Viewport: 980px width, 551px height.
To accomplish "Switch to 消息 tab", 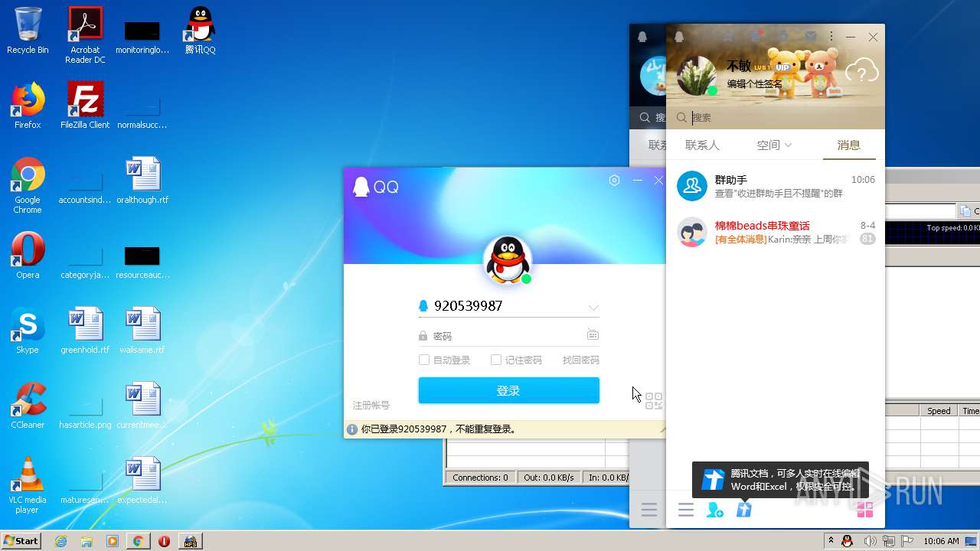I will click(x=848, y=145).
